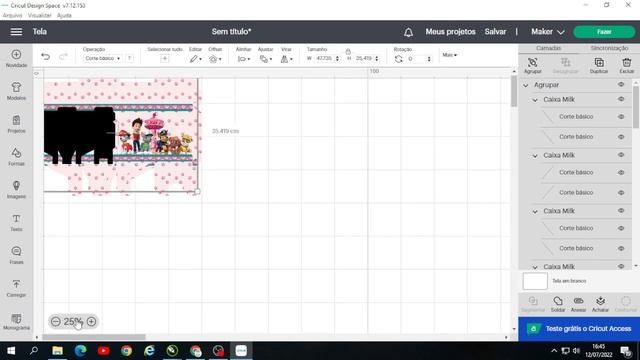The width and height of the screenshot is (640, 360).
Task: Start a new project with Novidade
Action: click(x=16, y=58)
